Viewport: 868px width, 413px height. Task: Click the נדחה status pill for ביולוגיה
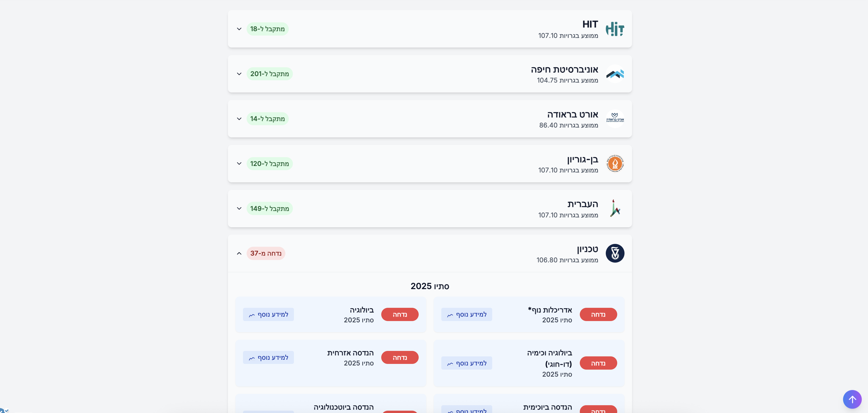(400, 314)
